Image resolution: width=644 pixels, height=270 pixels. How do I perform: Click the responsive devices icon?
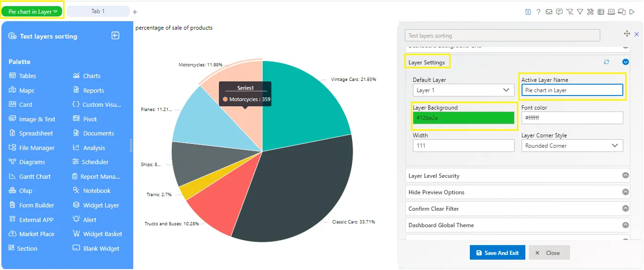click(x=621, y=12)
